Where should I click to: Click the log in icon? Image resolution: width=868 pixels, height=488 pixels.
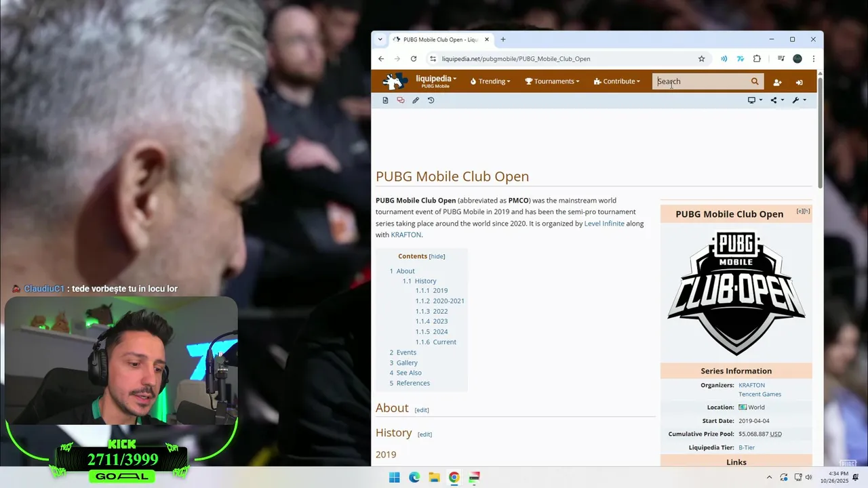click(799, 82)
